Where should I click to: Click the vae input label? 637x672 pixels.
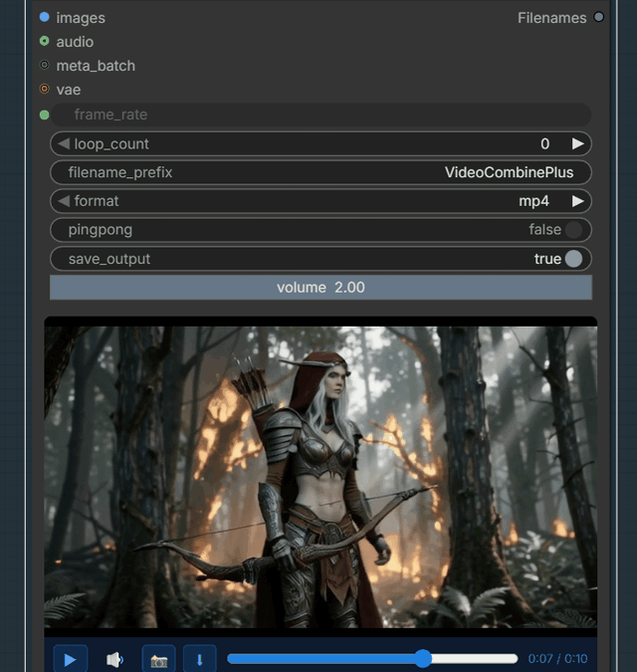click(x=68, y=90)
